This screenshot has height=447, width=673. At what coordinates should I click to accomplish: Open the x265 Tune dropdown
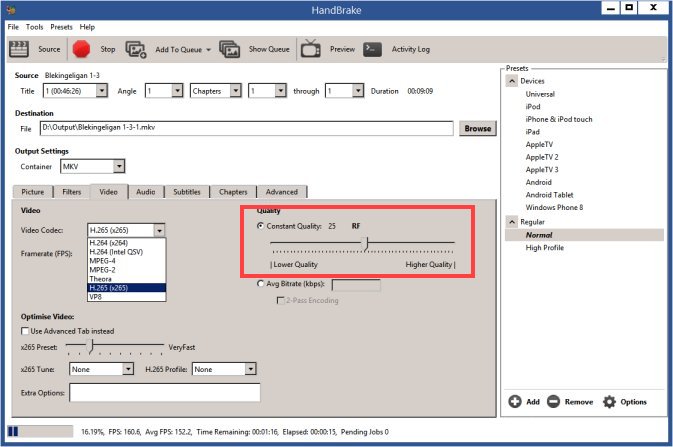tap(128, 369)
